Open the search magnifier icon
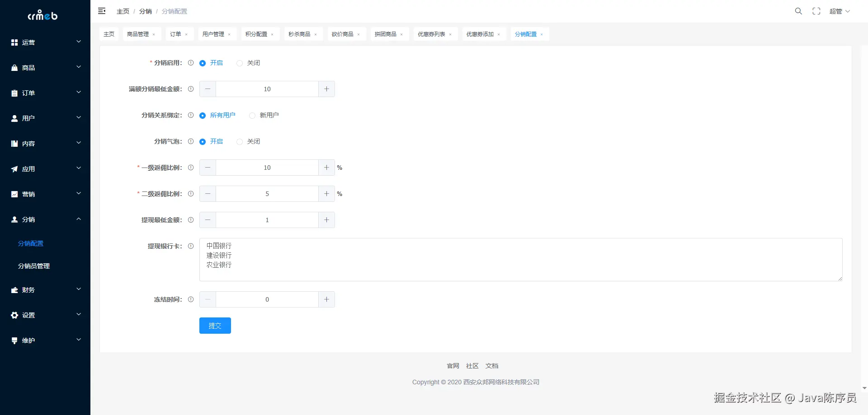Image resolution: width=868 pixels, height=415 pixels. point(798,11)
